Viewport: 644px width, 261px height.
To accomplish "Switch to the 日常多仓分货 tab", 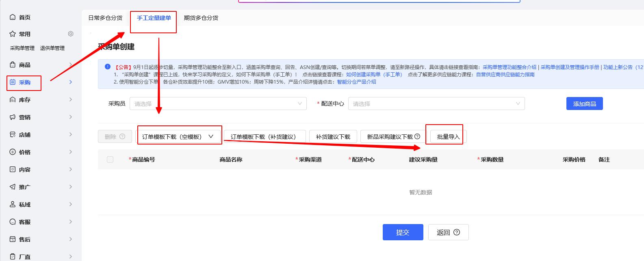I will coord(105,18).
